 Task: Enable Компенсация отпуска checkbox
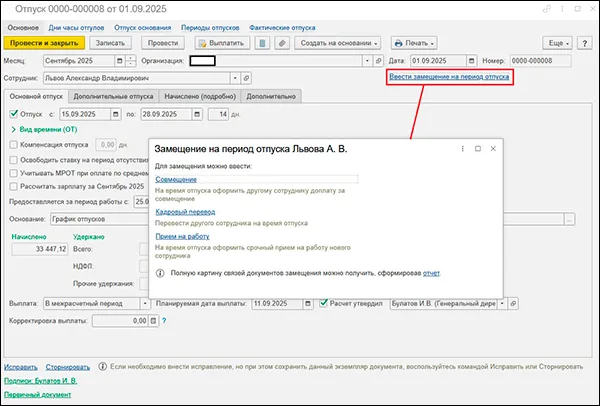click(12, 144)
